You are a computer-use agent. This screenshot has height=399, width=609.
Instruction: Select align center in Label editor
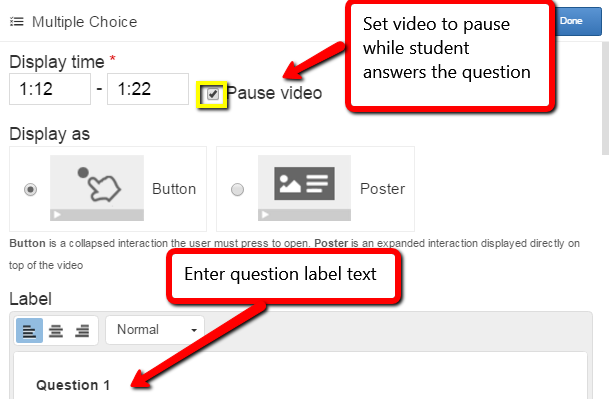56,331
